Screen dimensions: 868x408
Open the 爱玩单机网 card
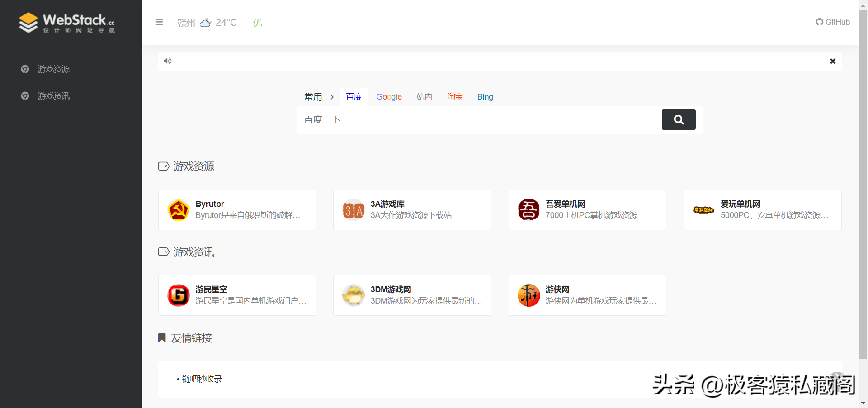tap(763, 210)
